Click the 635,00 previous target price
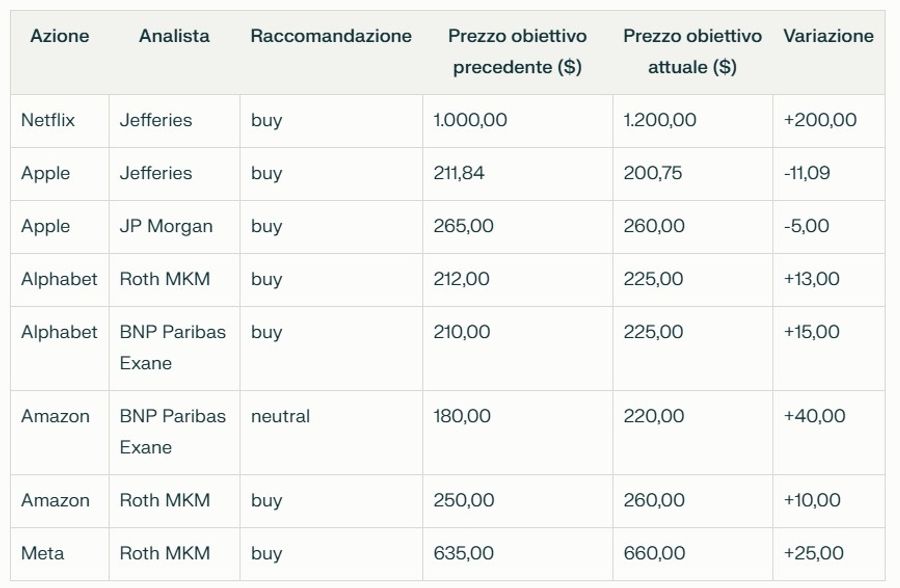The image size is (900, 588). click(463, 553)
